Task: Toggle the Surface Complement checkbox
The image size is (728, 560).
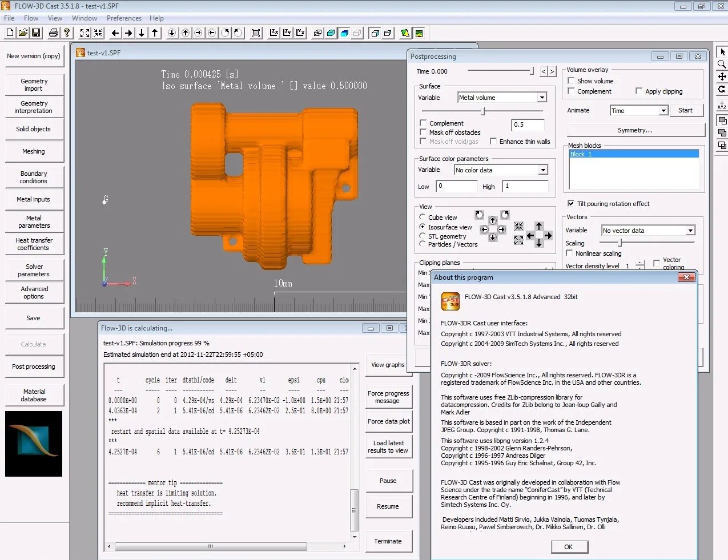Action: 423,123
